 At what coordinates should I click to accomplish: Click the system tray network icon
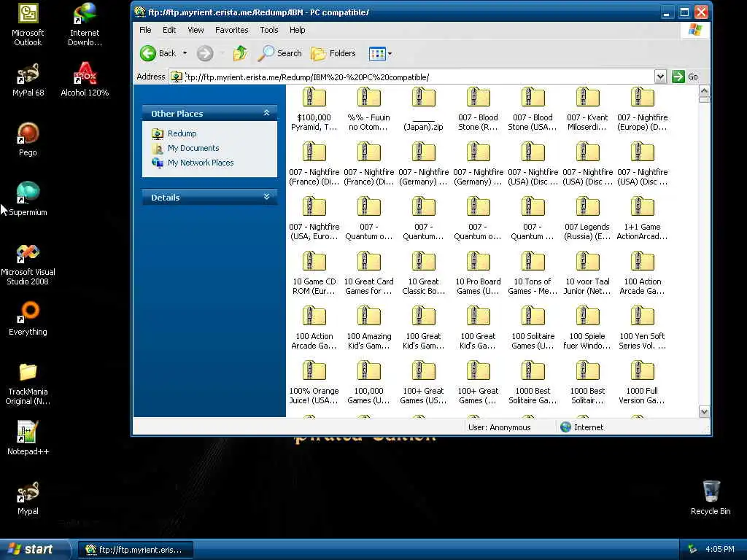pos(692,549)
